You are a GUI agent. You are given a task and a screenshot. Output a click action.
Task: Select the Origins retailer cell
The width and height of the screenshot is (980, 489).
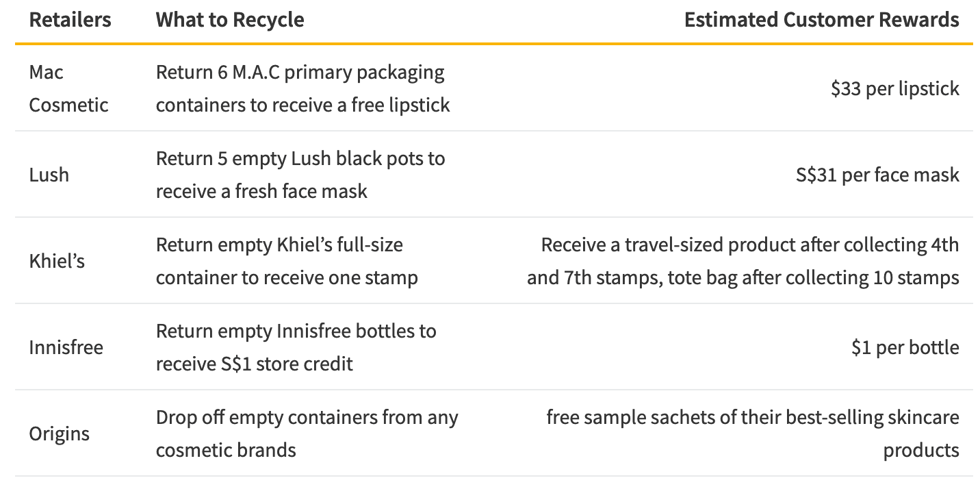click(59, 434)
